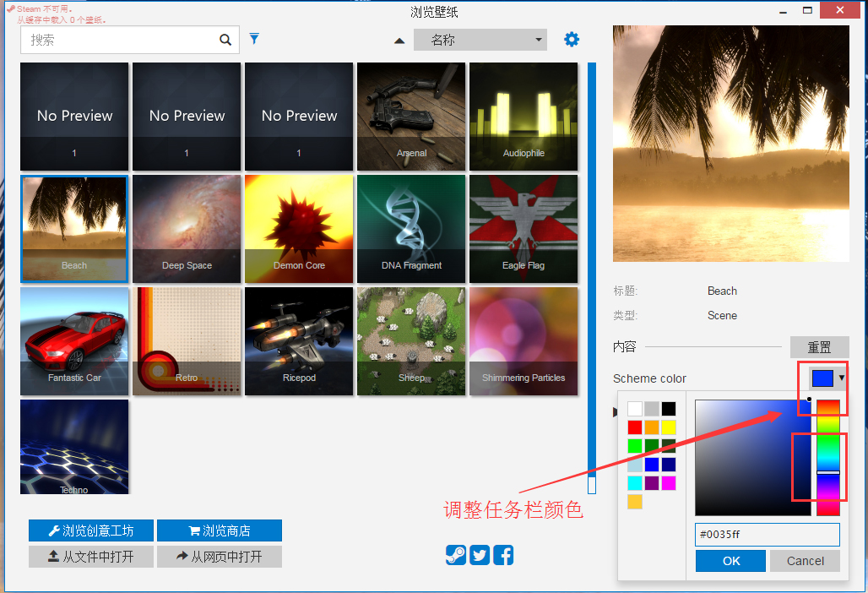Expand the Scheme color dropdown arrow

pos(842,378)
